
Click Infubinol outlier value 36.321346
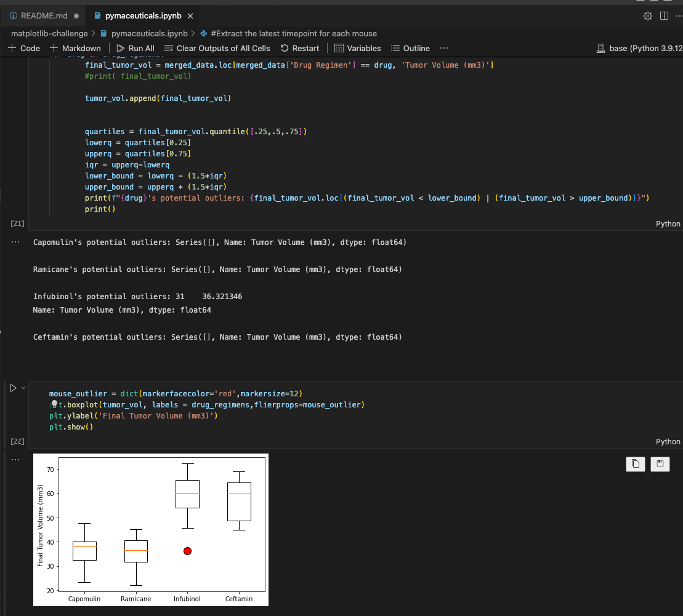click(222, 297)
